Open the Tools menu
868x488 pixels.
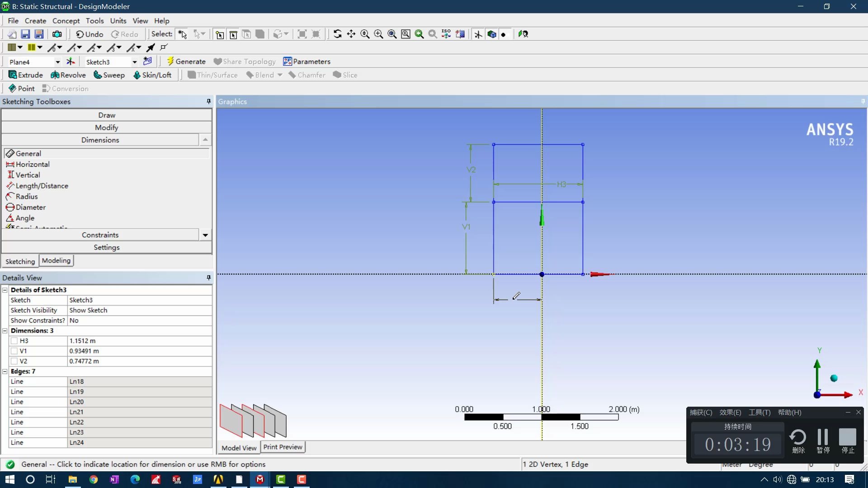(x=94, y=21)
